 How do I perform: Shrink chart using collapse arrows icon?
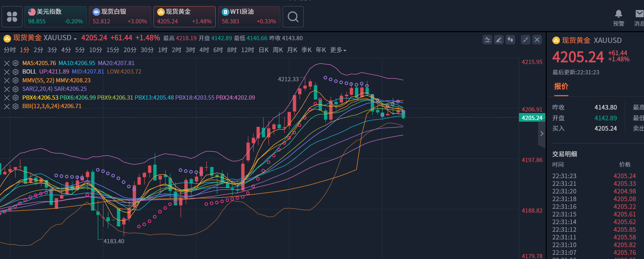click(526, 40)
